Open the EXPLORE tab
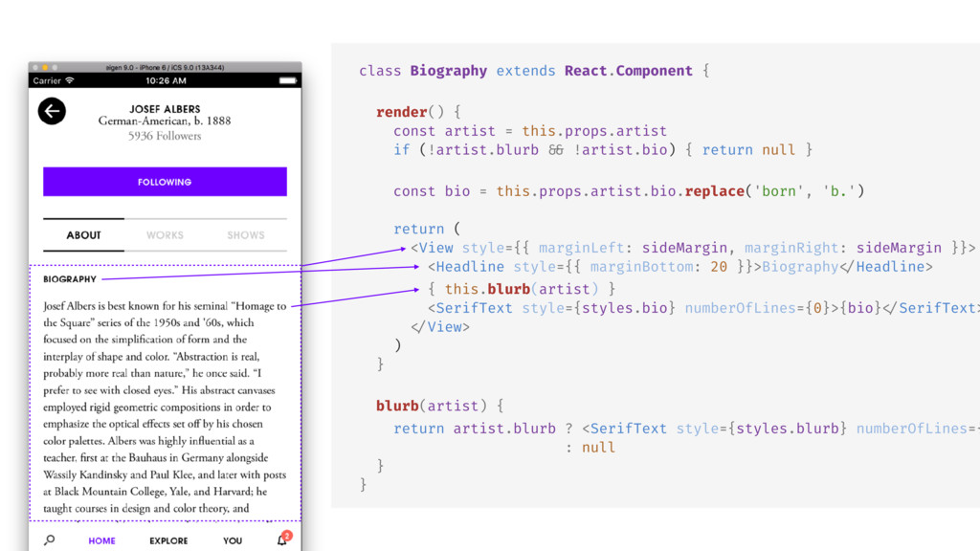The width and height of the screenshot is (980, 551). click(x=168, y=540)
